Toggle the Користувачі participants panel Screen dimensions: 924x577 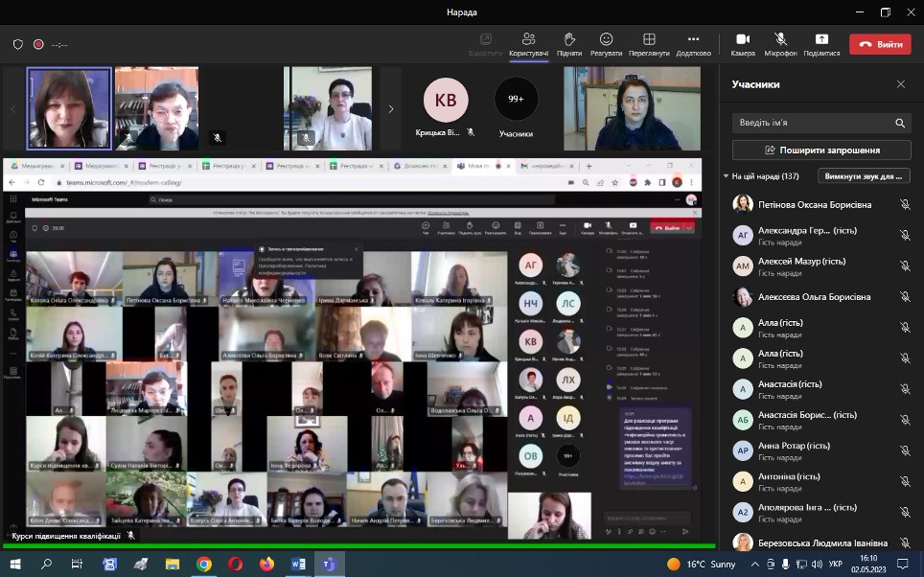(x=528, y=44)
